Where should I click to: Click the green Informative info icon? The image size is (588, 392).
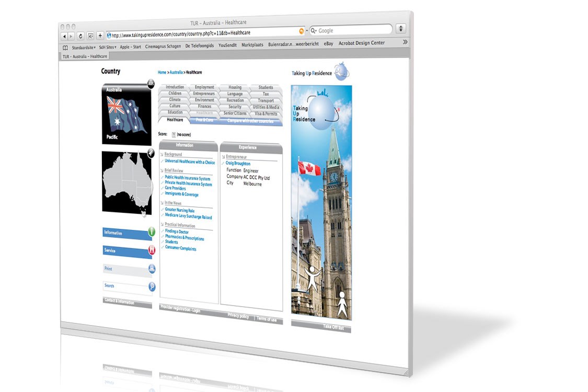152,232
